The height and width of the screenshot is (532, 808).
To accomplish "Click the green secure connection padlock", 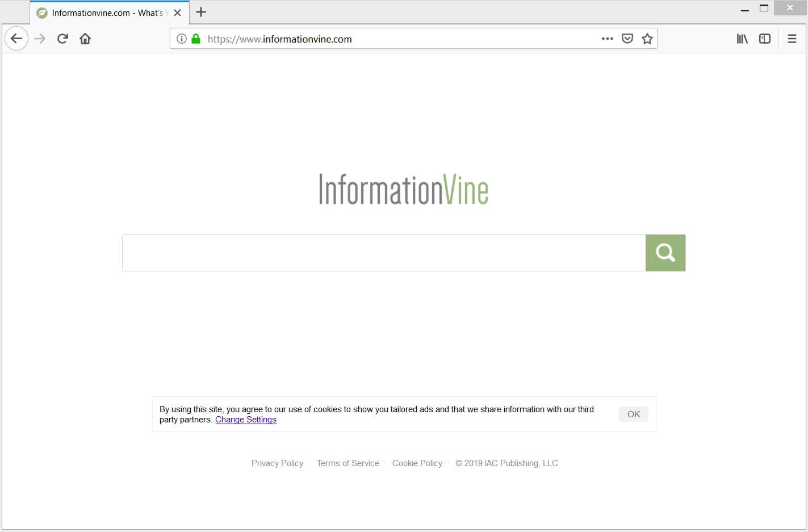I will click(x=196, y=39).
